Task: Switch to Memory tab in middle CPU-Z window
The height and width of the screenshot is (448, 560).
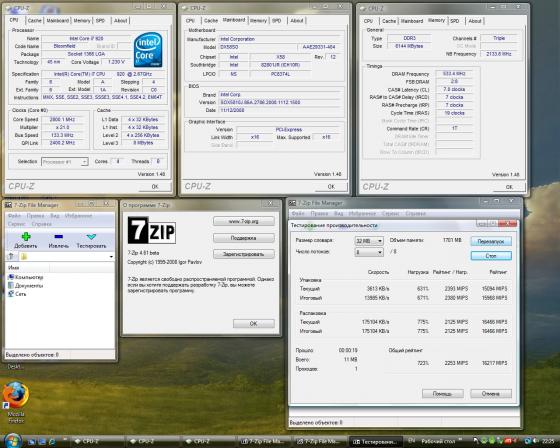Action: click(x=258, y=21)
